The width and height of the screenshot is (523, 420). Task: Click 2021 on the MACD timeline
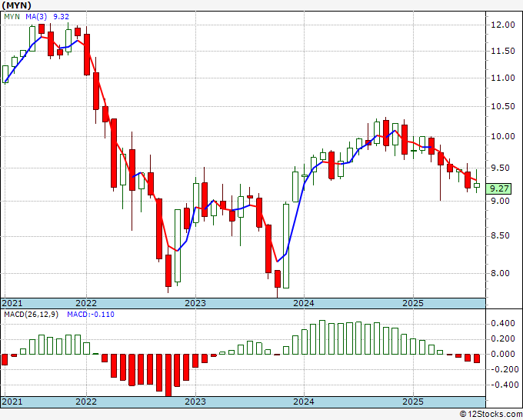tap(12, 402)
